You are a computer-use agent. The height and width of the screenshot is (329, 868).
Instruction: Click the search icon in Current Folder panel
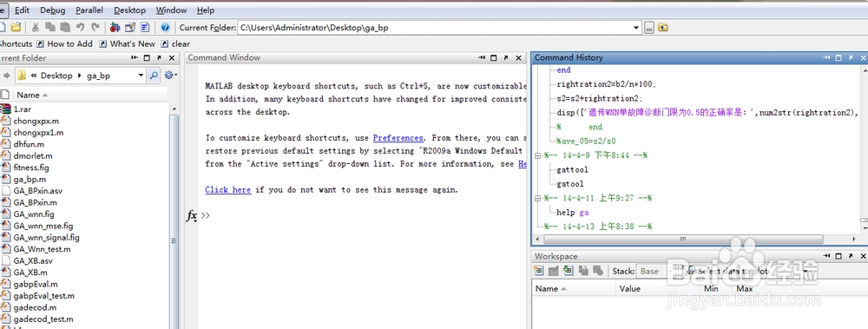pyautogui.click(x=154, y=76)
